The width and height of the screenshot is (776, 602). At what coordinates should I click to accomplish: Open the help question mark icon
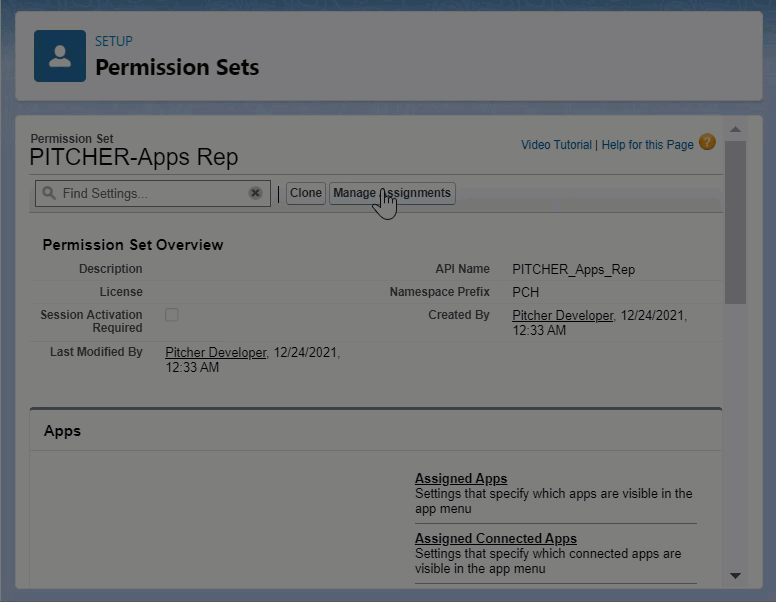coord(707,143)
